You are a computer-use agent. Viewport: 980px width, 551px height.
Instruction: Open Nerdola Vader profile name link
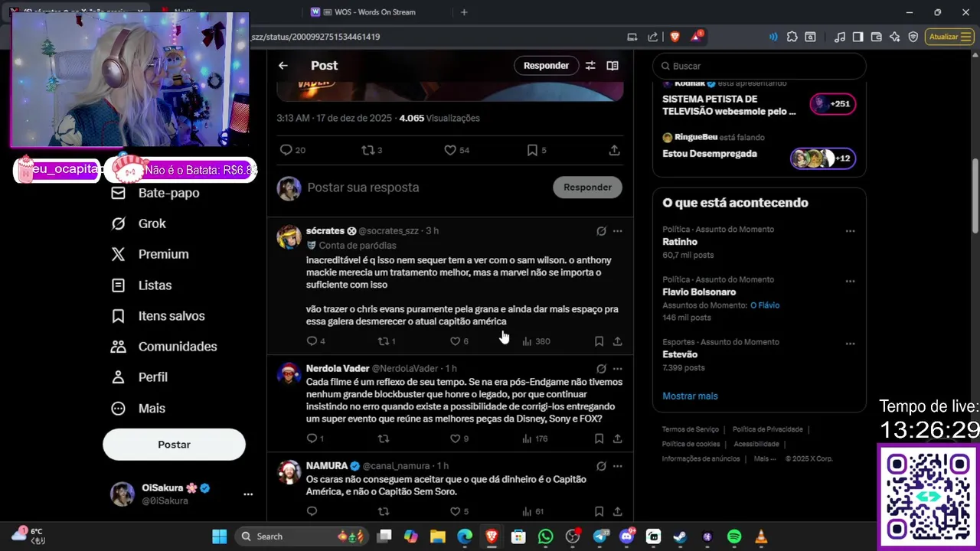(x=338, y=369)
